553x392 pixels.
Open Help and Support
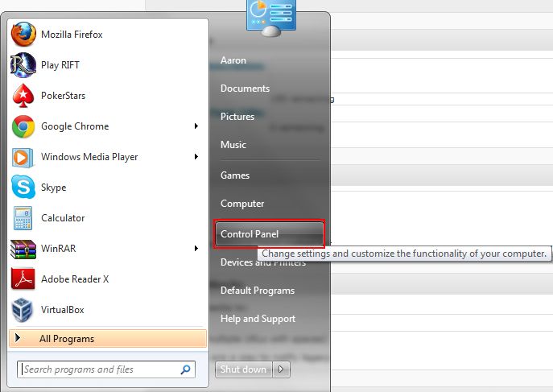pos(258,319)
